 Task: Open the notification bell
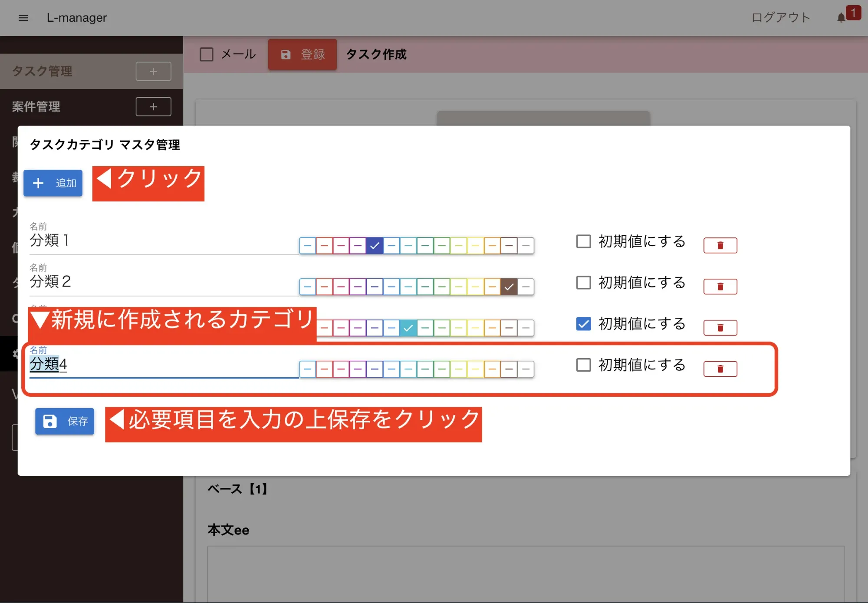(x=841, y=18)
